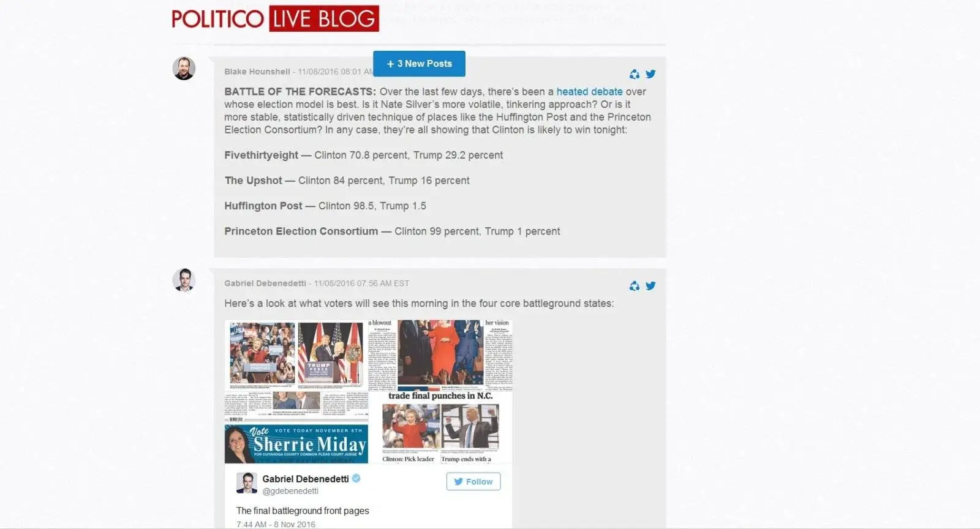The height and width of the screenshot is (529, 980).
Task: Tweet Blake Hounshell's forecast post via Twitter icon
Action: tap(650, 74)
